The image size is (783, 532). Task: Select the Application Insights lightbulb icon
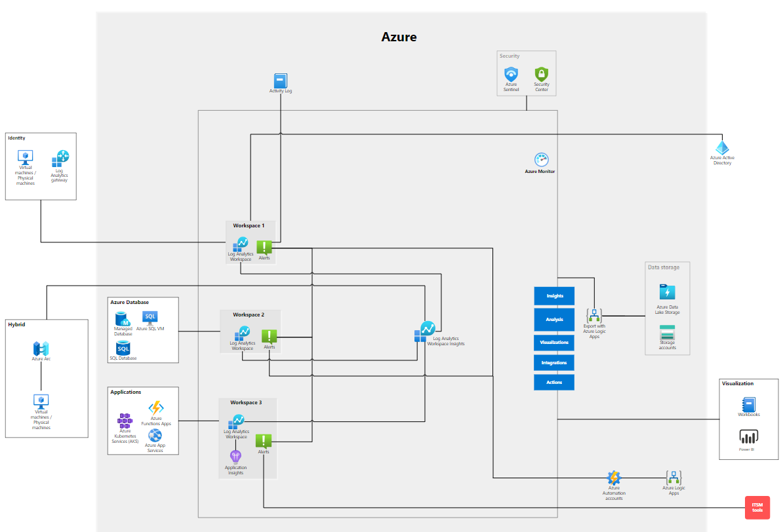235,457
